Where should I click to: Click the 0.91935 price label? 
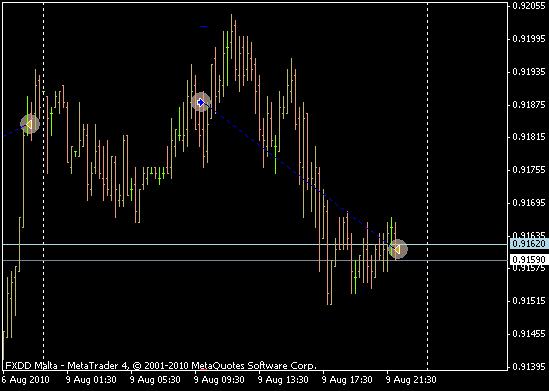pos(529,72)
